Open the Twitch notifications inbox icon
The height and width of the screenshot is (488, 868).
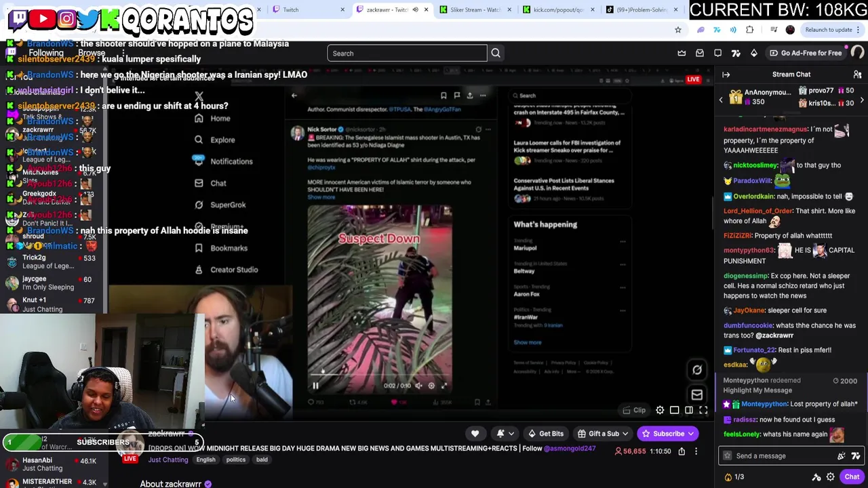point(700,53)
